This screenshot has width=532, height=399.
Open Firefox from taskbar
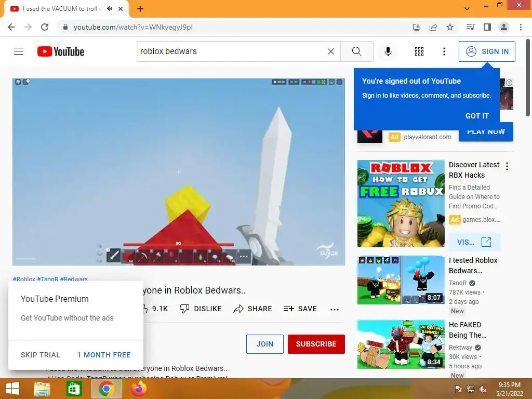(139, 389)
